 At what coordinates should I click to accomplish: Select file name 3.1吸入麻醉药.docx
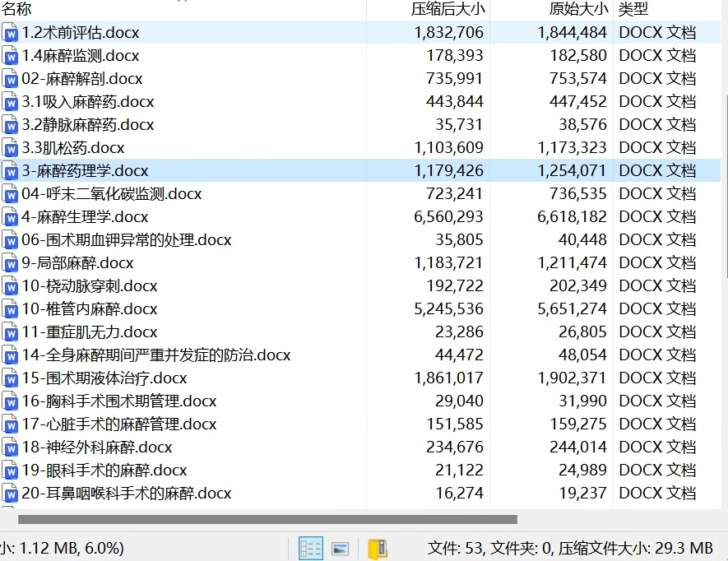pyautogui.click(x=88, y=102)
